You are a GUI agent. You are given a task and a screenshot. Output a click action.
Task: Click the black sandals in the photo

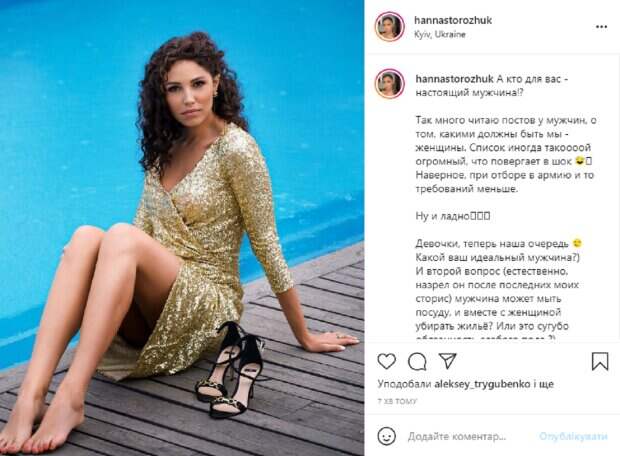pyautogui.click(x=230, y=369)
